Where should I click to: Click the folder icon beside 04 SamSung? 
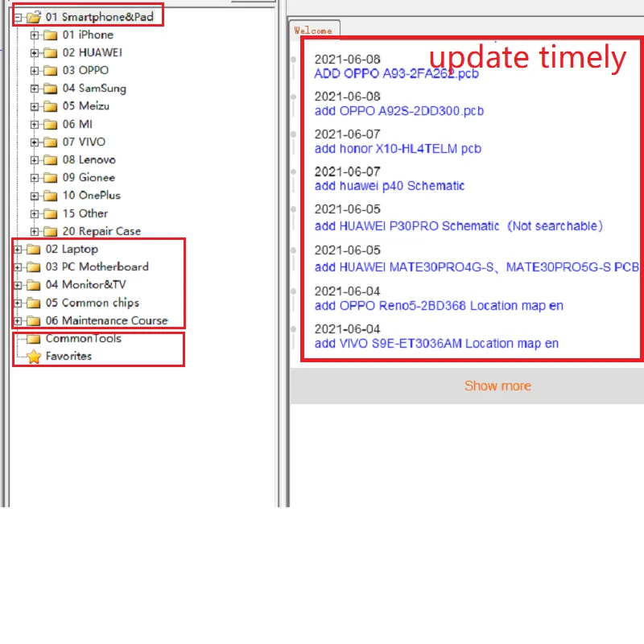[x=50, y=89]
